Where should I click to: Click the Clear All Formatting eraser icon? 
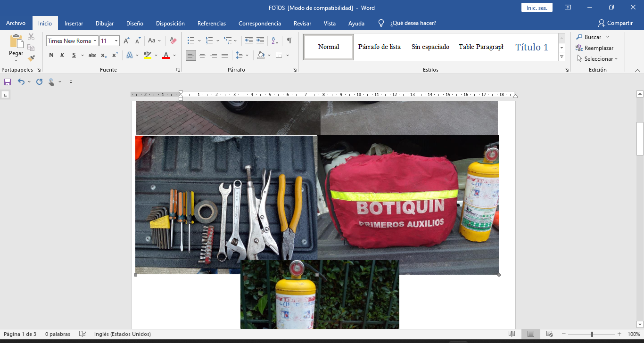tap(173, 41)
